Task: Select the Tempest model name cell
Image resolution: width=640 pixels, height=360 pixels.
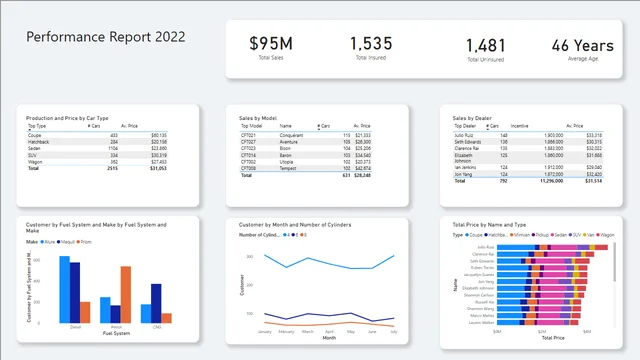Action: (x=288, y=168)
